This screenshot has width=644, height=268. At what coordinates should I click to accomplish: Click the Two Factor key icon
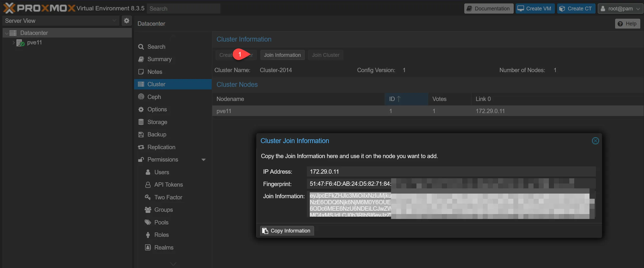click(148, 197)
